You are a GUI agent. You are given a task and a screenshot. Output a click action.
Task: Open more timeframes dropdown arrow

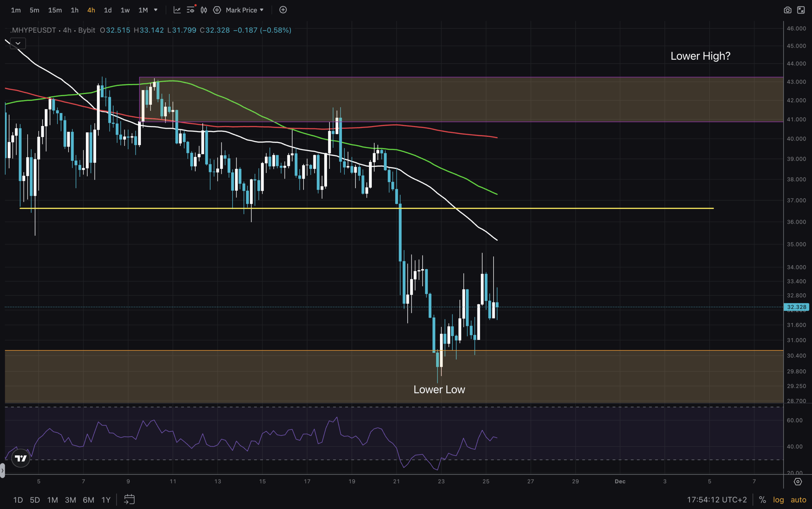(156, 10)
